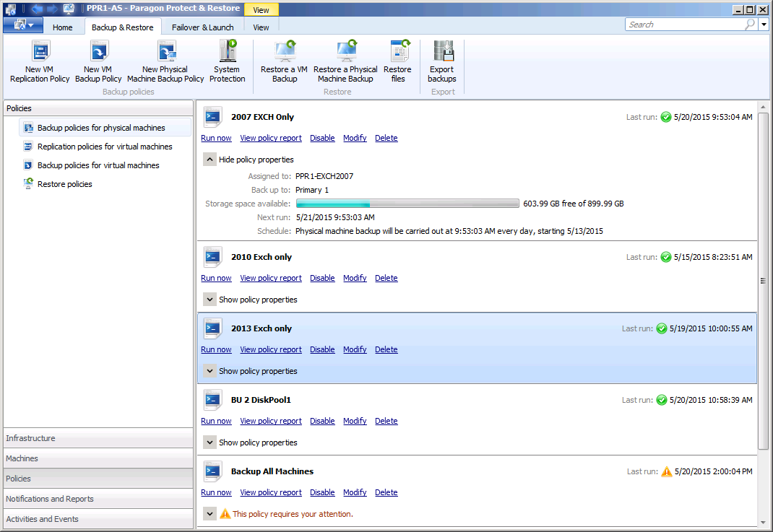The image size is (773, 532).
Task: Collapse 2007 EXCH Only policy properties
Action: point(210,159)
